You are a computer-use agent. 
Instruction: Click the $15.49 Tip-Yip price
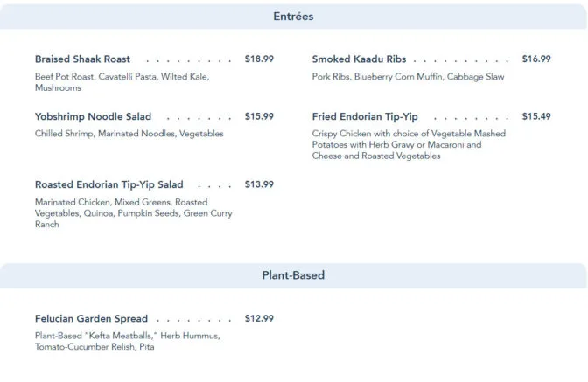[536, 116]
